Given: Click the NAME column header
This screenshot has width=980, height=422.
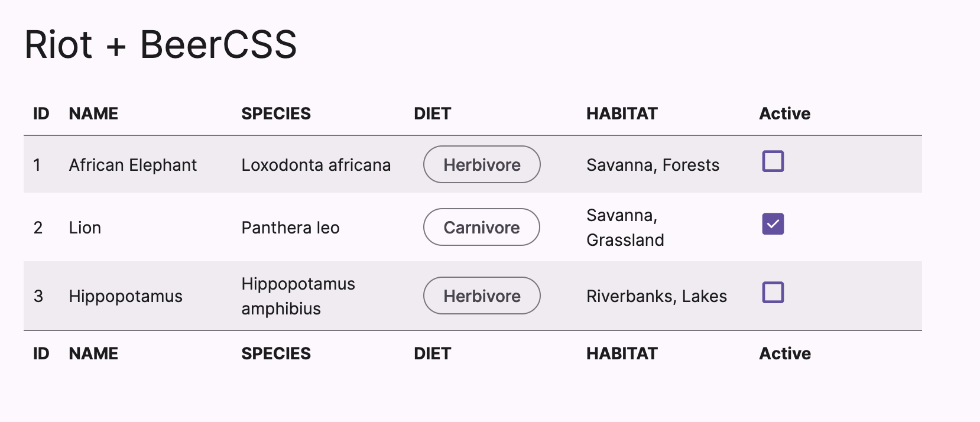Looking at the screenshot, I should (x=93, y=113).
